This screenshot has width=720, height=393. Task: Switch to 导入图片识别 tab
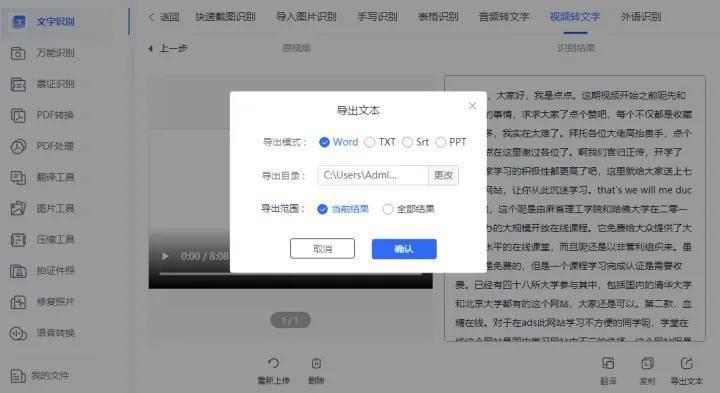coord(306,17)
